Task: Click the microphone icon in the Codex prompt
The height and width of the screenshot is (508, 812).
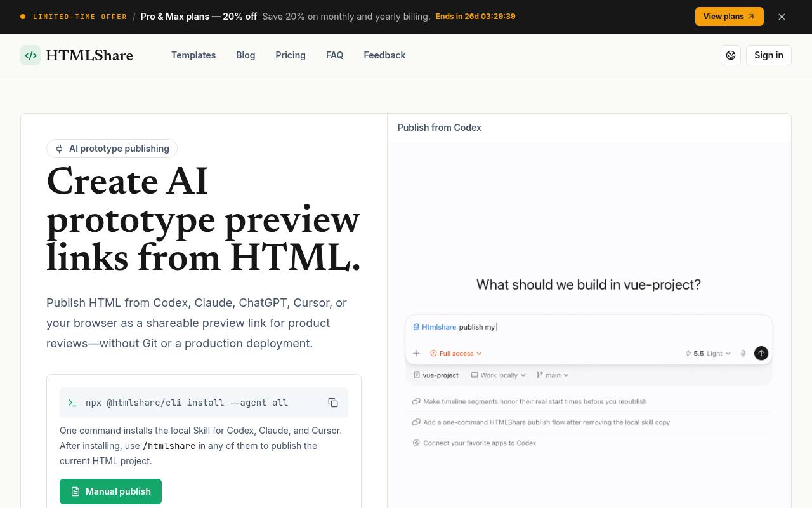Action: point(743,353)
